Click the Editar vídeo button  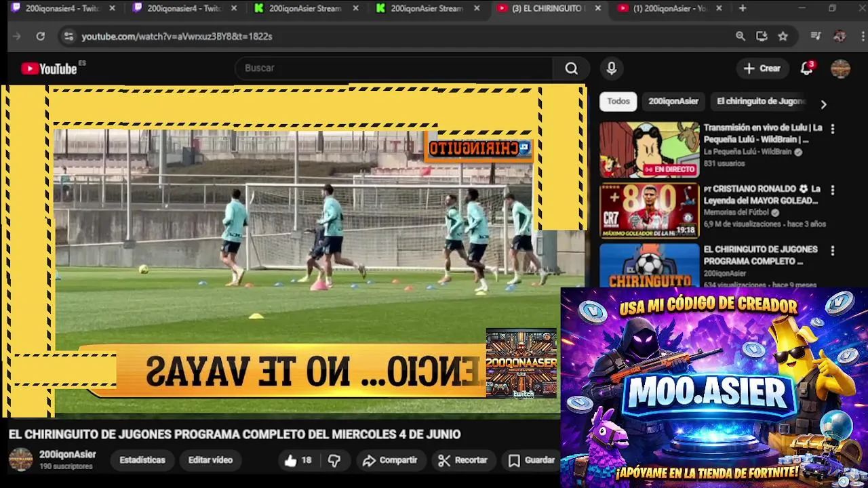click(210, 460)
